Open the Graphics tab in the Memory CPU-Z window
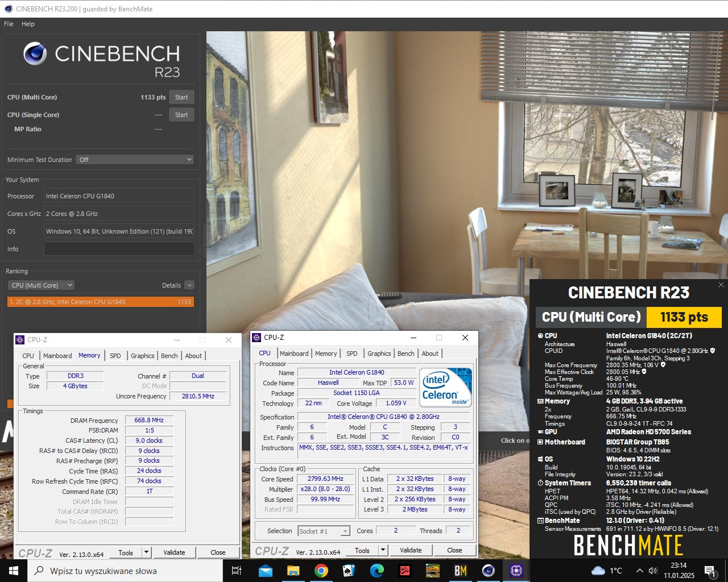Image resolution: width=728 pixels, height=582 pixels. (142, 356)
